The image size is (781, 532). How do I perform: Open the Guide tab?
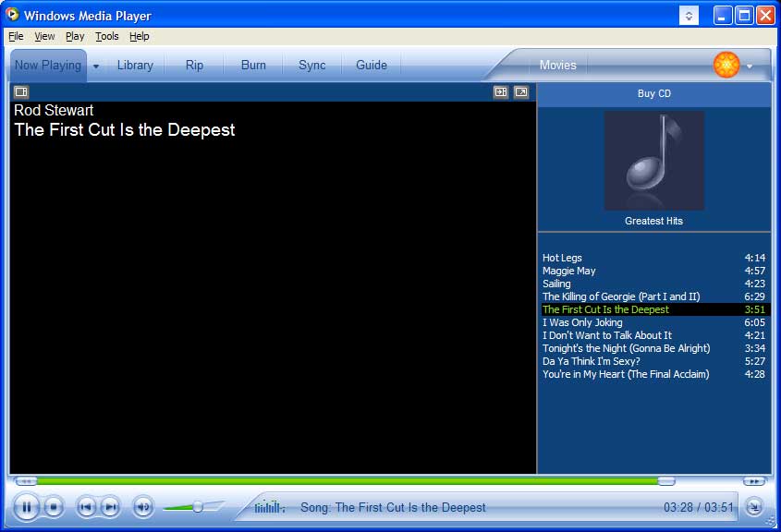[371, 66]
